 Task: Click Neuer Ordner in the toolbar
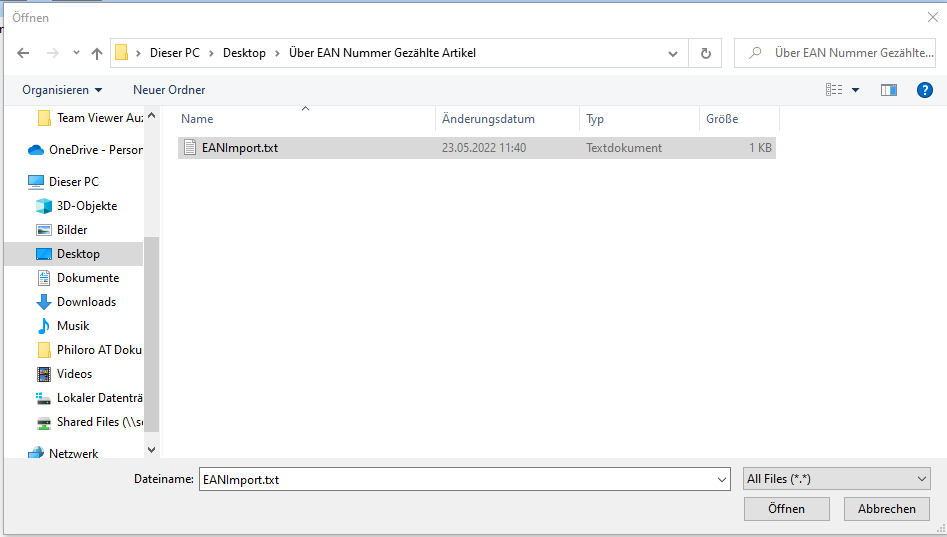click(169, 90)
